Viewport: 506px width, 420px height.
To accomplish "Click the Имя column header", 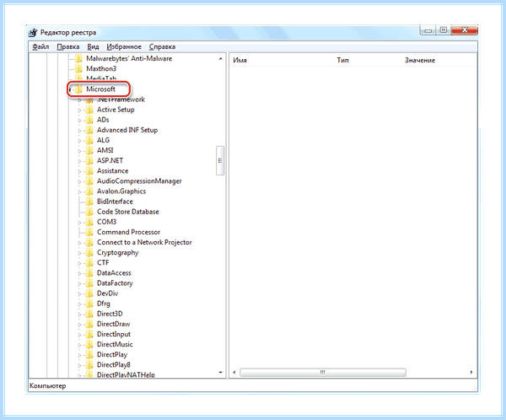I will pyautogui.click(x=240, y=61).
